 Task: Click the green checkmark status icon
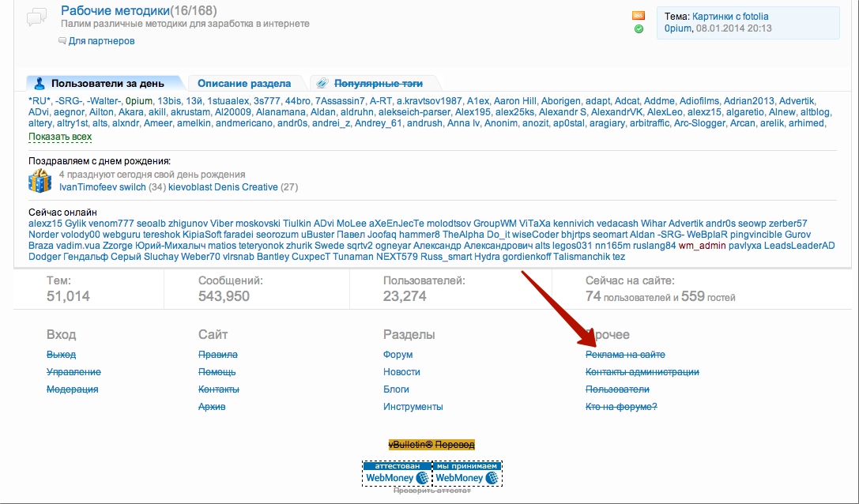[639, 29]
